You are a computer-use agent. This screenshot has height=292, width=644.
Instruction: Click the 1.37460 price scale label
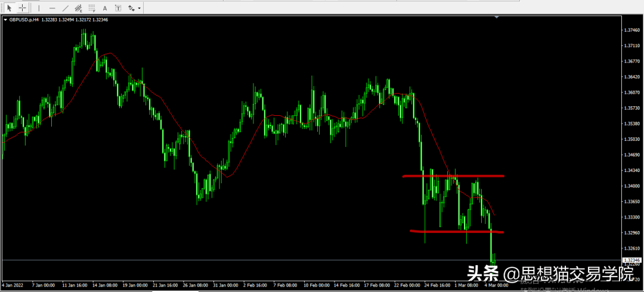631,30
